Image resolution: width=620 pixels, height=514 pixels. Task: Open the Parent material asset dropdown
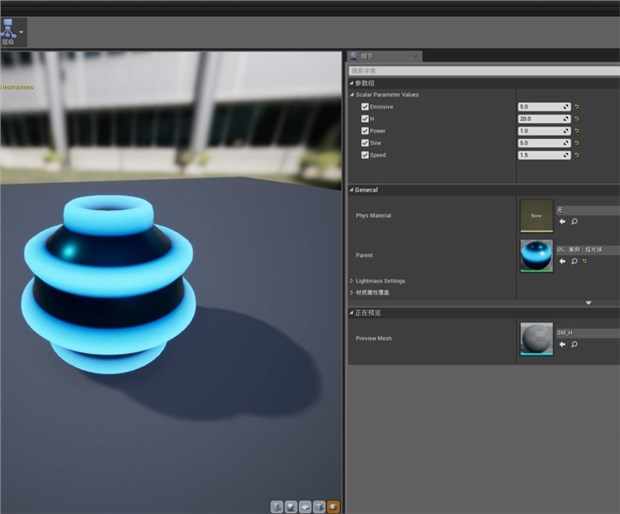click(588, 250)
